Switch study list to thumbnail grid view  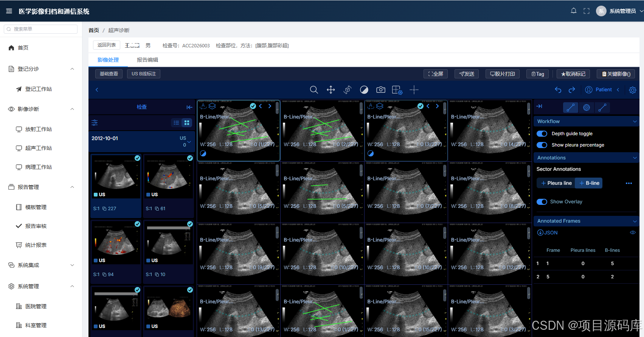click(x=187, y=123)
